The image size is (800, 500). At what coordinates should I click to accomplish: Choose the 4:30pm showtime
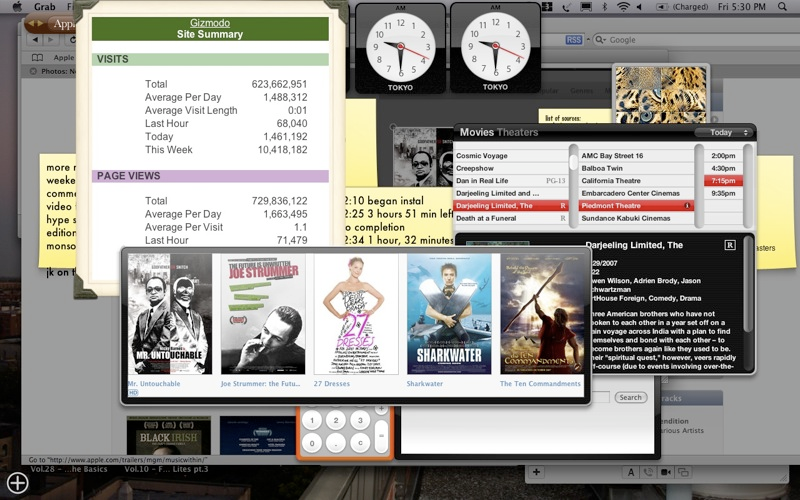(723, 168)
